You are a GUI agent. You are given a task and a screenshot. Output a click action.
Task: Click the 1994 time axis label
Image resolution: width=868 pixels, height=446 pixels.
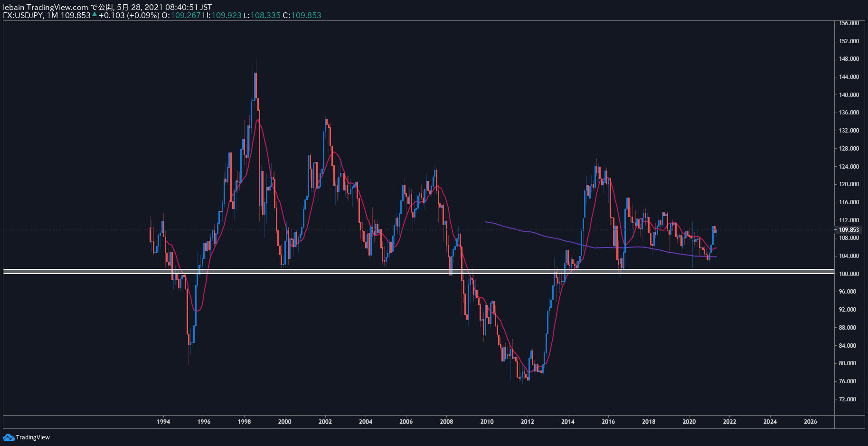tap(163, 422)
